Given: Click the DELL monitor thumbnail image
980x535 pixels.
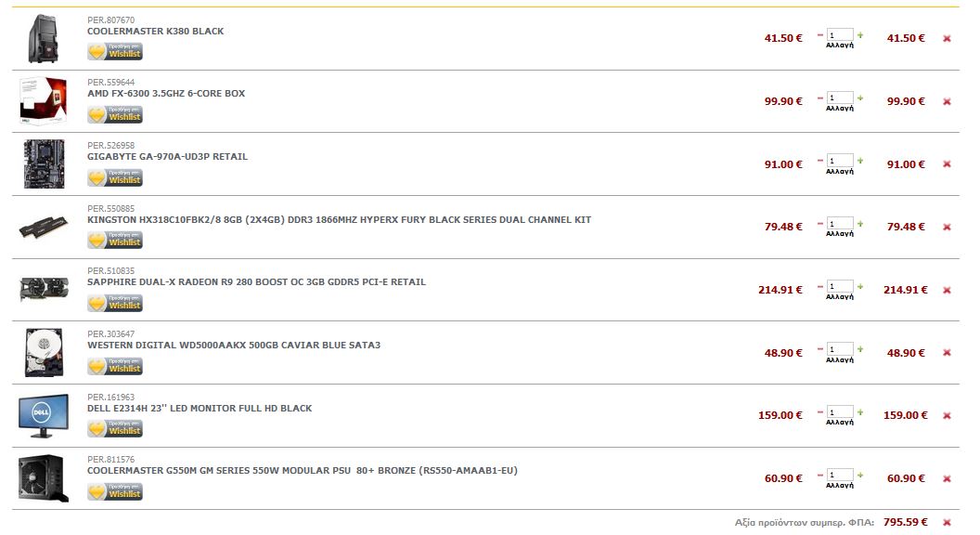Looking at the screenshot, I should pyautogui.click(x=43, y=415).
